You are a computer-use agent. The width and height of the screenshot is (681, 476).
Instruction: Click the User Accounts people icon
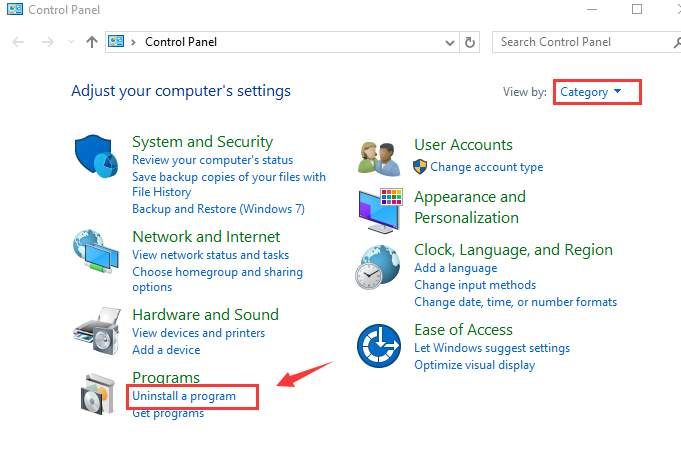coord(379,156)
